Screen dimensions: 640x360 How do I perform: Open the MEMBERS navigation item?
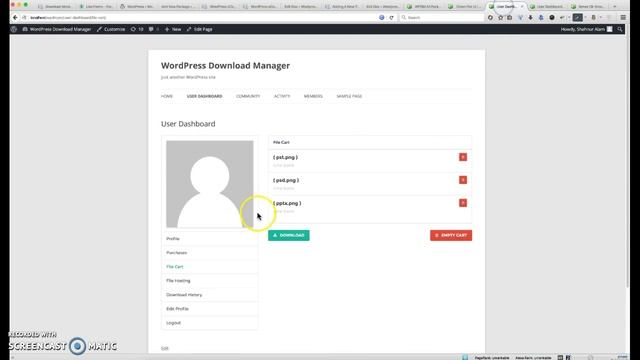tap(313, 96)
